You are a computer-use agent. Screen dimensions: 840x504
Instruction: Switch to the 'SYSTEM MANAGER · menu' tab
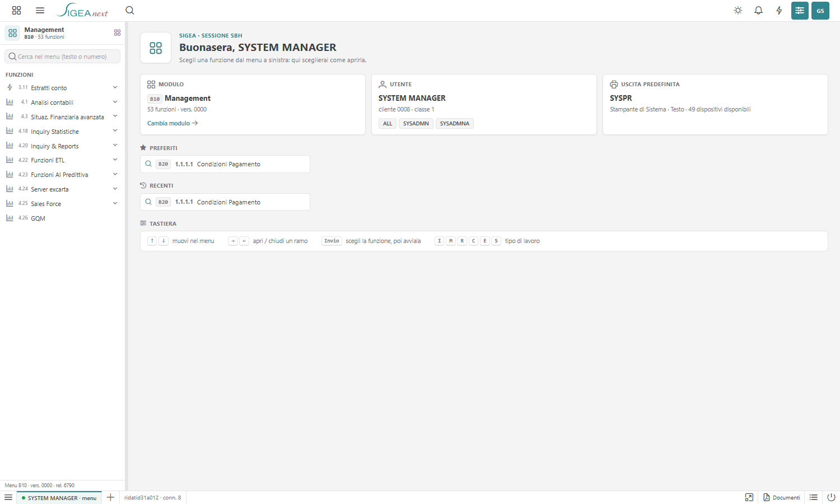click(x=59, y=498)
